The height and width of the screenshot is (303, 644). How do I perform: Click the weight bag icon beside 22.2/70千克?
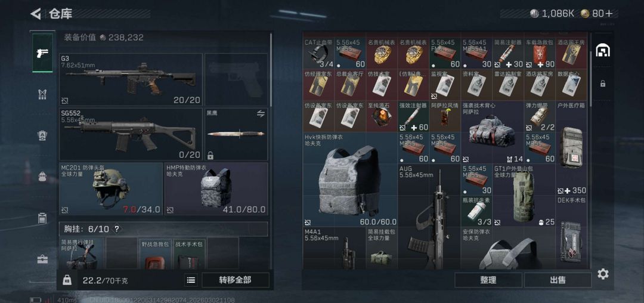[x=67, y=280]
